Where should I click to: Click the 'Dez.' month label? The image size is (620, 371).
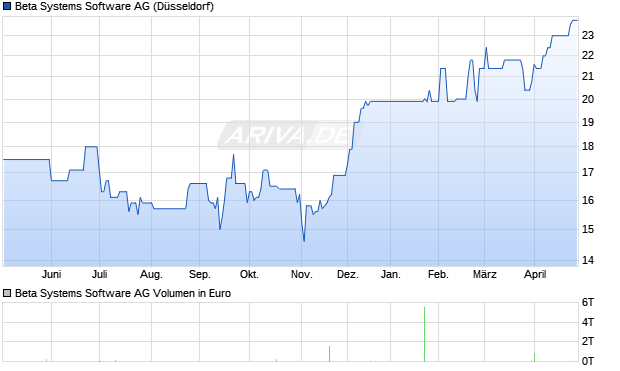pos(348,274)
